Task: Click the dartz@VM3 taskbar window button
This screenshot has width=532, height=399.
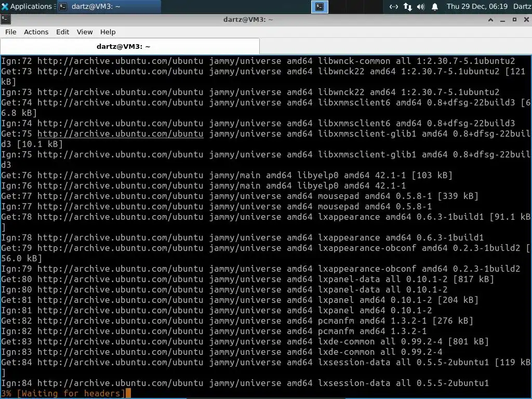Action: click(x=108, y=6)
